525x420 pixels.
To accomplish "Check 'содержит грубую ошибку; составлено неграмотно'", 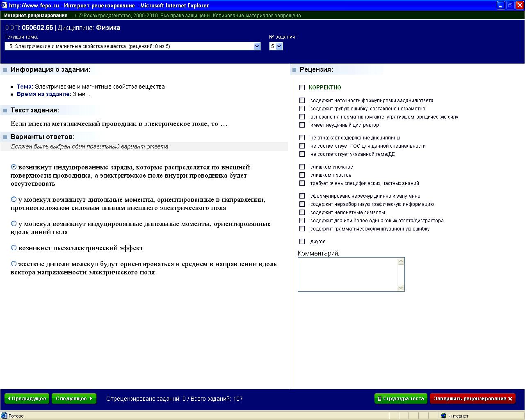I will coord(302,108).
